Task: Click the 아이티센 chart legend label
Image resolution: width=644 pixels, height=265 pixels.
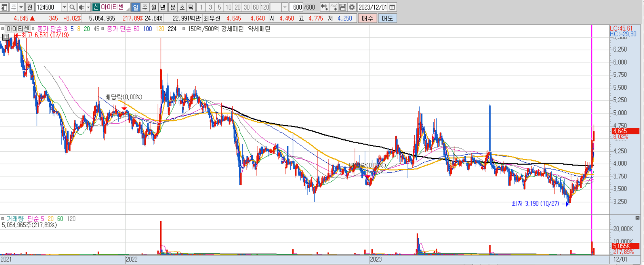Action: coord(18,29)
